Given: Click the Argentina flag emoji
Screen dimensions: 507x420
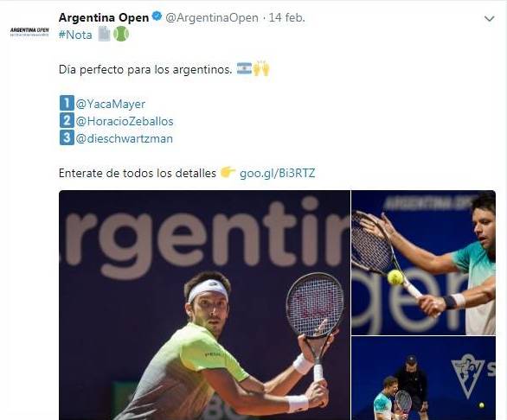Looking at the screenshot, I should (244, 68).
